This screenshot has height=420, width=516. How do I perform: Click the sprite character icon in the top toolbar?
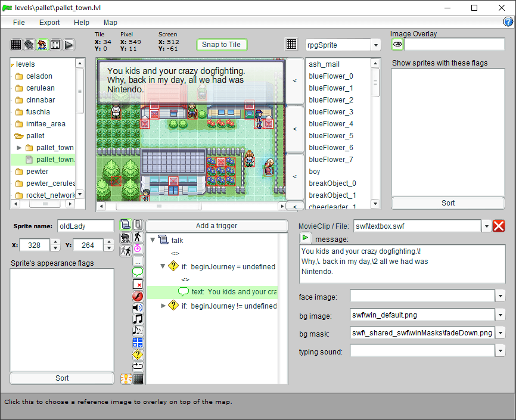(x=42, y=45)
